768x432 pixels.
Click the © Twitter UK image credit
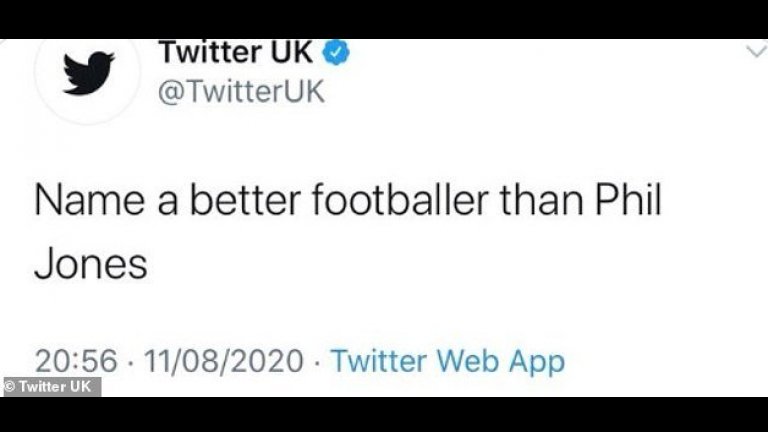51,387
